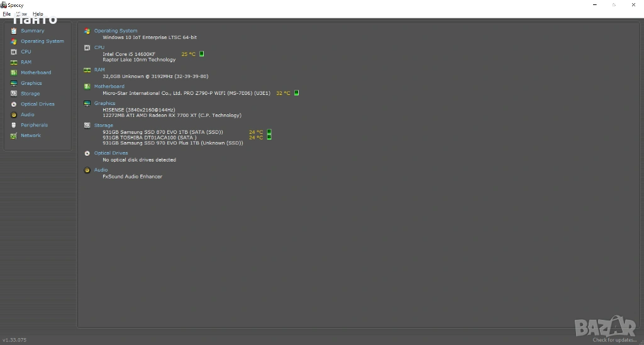The image size is (644, 345).
Task: Click HISENSE (3840x2160@144Hz) text
Action: point(139,110)
